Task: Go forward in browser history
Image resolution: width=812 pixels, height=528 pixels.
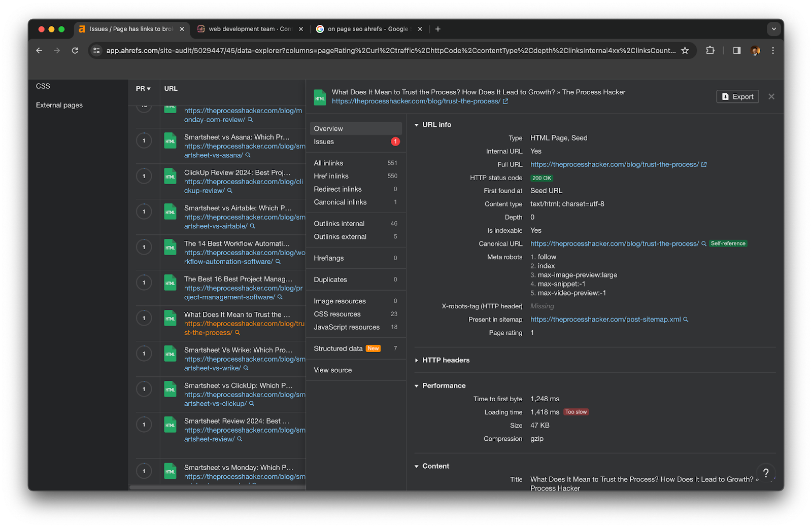Action: pyautogui.click(x=57, y=51)
